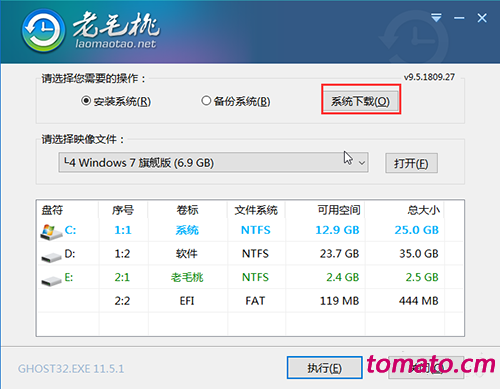Viewport: 500px width, 389px height.
Task: Click the 444 MB total size cell
Action: [419, 301]
